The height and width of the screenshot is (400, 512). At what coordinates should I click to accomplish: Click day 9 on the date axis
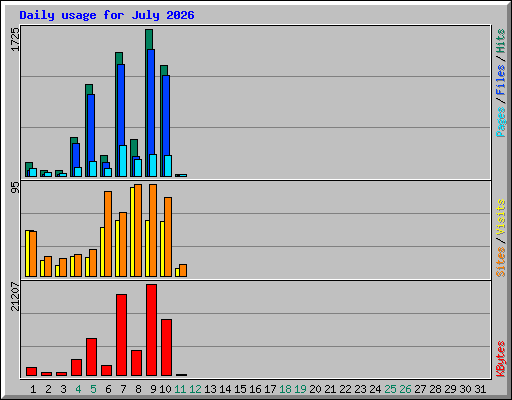point(153,389)
